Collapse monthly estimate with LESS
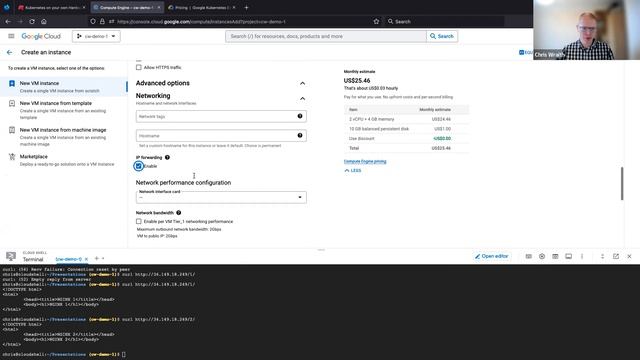The height and width of the screenshot is (360, 640). tap(353, 171)
